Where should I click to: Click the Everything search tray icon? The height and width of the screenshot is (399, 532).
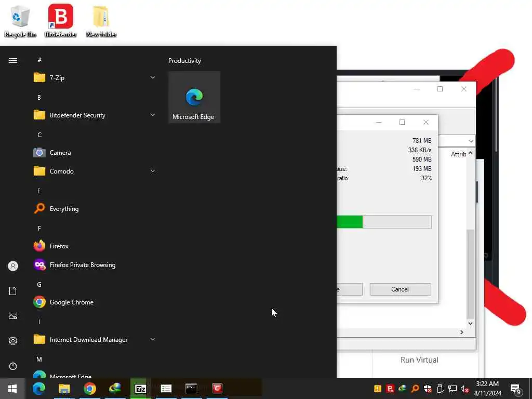click(x=415, y=389)
